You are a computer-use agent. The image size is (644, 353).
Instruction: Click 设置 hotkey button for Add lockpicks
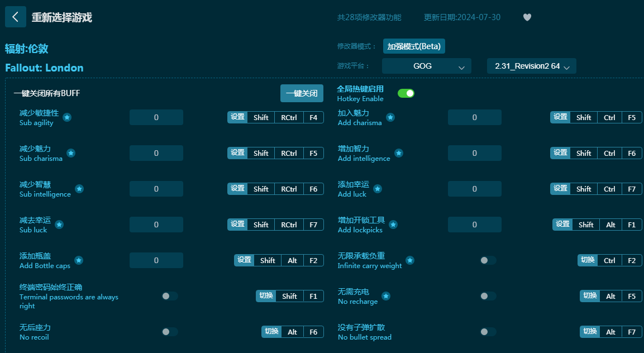tap(562, 225)
